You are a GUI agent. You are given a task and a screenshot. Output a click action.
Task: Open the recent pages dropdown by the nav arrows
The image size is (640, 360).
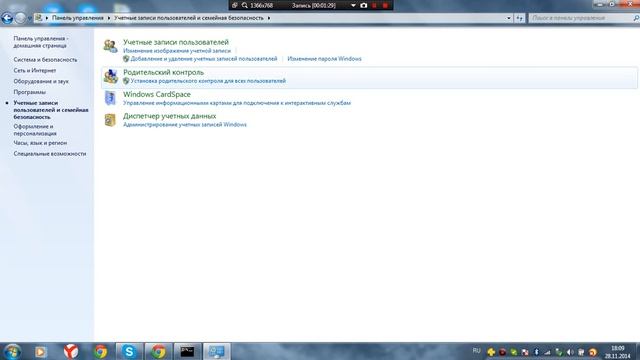[29, 18]
